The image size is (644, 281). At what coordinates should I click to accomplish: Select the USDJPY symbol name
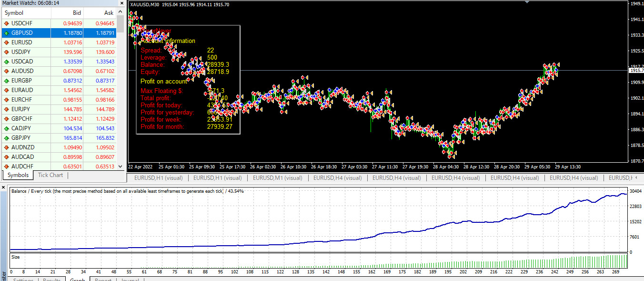tap(22, 52)
